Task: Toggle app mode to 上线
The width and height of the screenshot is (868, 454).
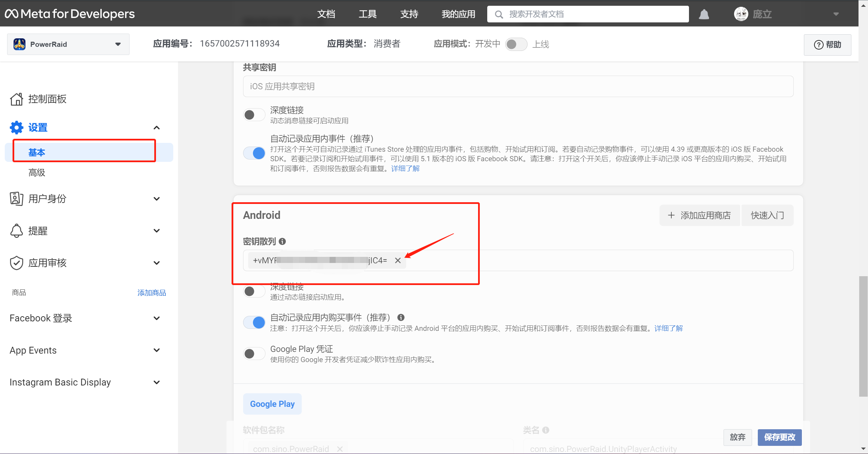Action: tap(516, 44)
